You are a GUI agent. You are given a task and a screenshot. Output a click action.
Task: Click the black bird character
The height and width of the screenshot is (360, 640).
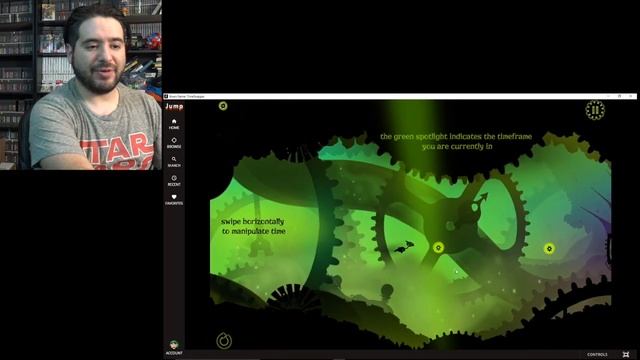[x=404, y=247]
